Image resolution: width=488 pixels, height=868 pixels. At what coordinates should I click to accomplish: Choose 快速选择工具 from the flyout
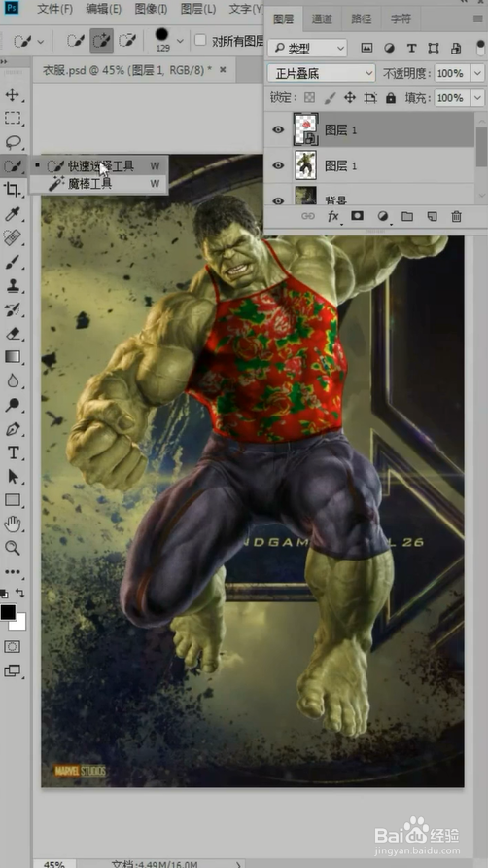(x=98, y=166)
